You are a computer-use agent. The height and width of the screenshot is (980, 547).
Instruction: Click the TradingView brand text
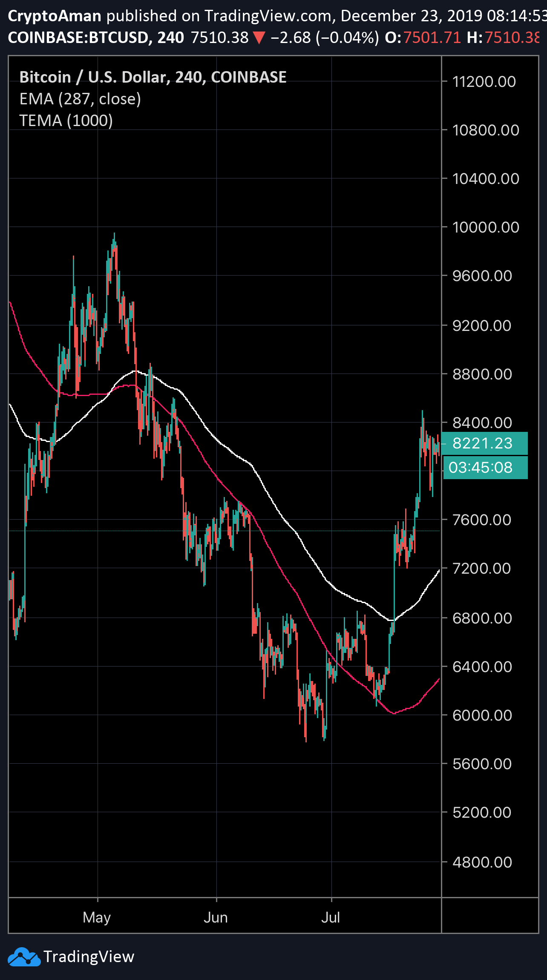(89, 957)
